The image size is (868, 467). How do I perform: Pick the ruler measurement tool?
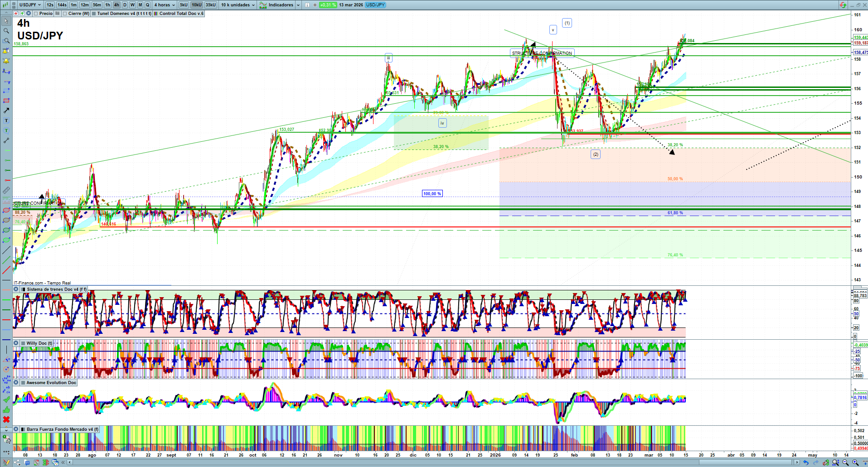[6, 190]
